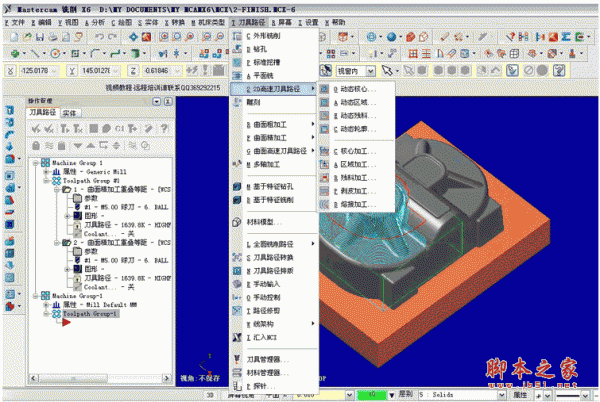Collapse the Machine Group-1 tree node

[36, 296]
